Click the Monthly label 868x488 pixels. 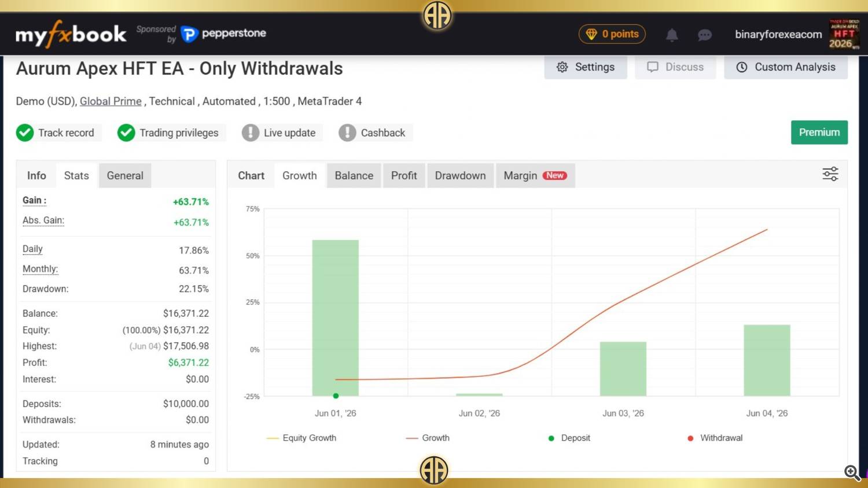point(41,269)
